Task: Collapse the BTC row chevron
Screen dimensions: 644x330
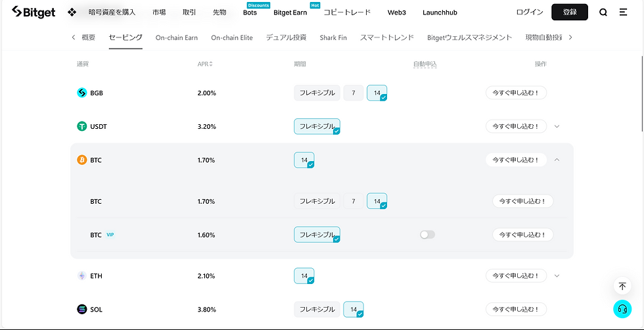Action: [x=557, y=160]
